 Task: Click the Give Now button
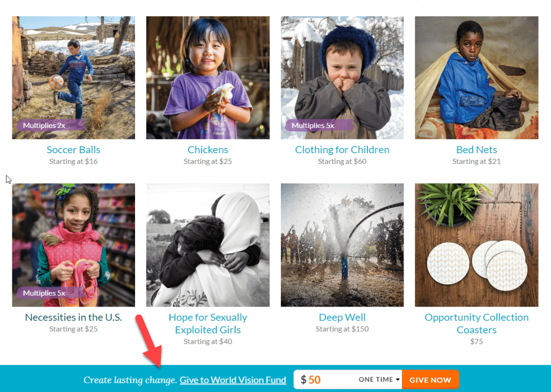(x=430, y=380)
